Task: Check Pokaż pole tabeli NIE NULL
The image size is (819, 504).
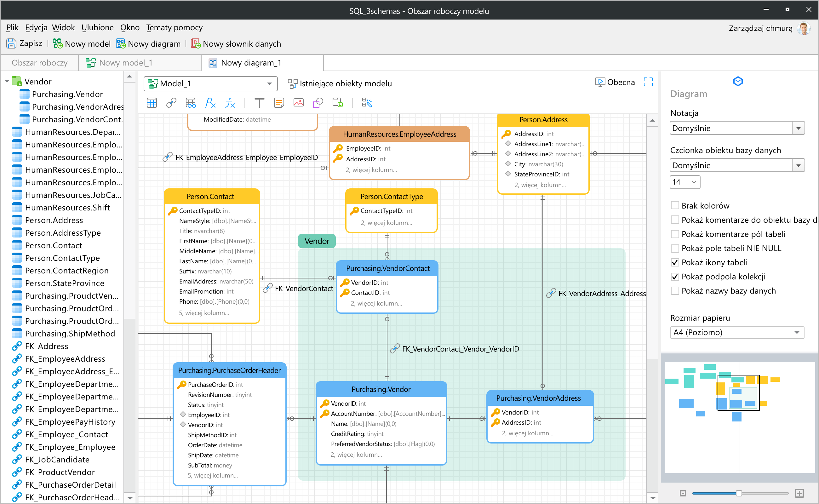Action: (675, 248)
